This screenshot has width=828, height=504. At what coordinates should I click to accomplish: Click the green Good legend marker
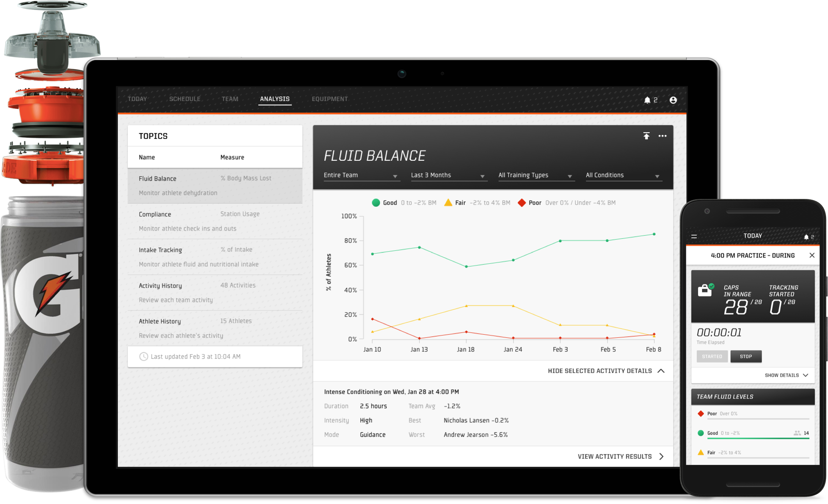[376, 202]
